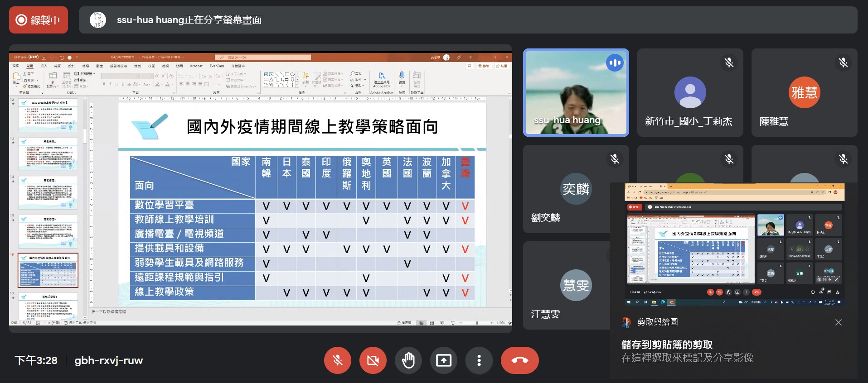This screenshot has width=868, height=383.
Task: Click the present screen button
Action: (x=443, y=360)
